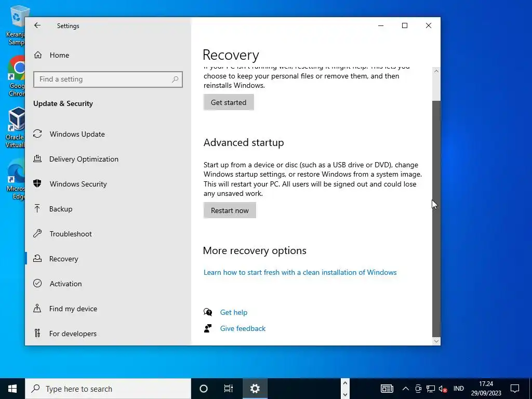This screenshot has height=399, width=532.
Task: Click the Activation checkmark circle icon
Action: [37, 283]
